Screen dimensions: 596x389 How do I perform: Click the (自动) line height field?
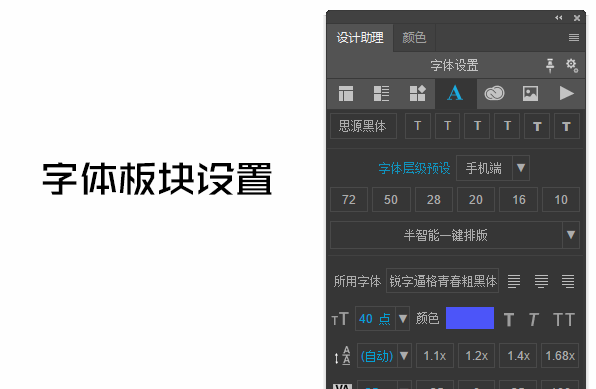pos(377,356)
